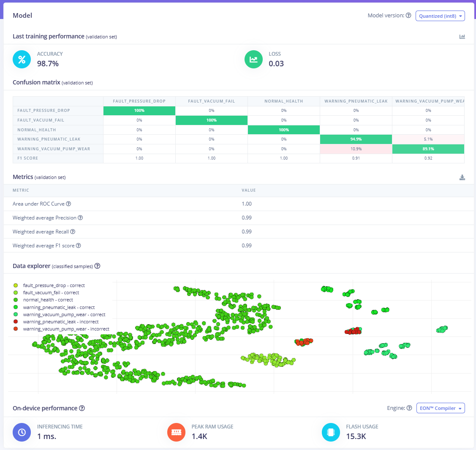Click the On-device performance help icon
476x450 pixels.
click(x=82, y=408)
